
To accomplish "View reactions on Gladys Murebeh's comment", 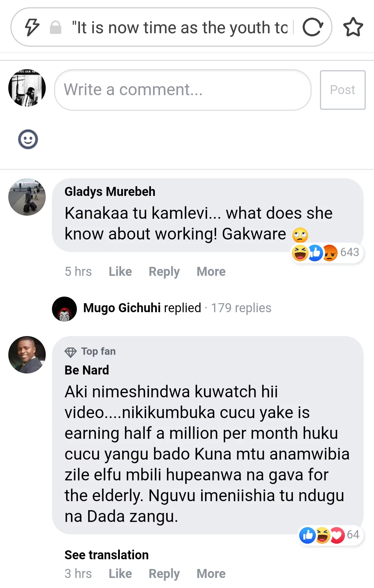I will pos(326,253).
